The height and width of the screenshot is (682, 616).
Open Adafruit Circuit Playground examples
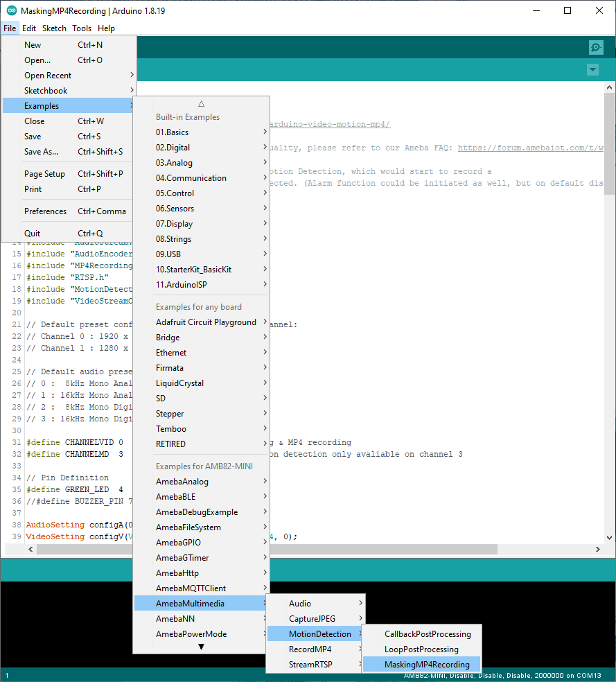click(201, 322)
